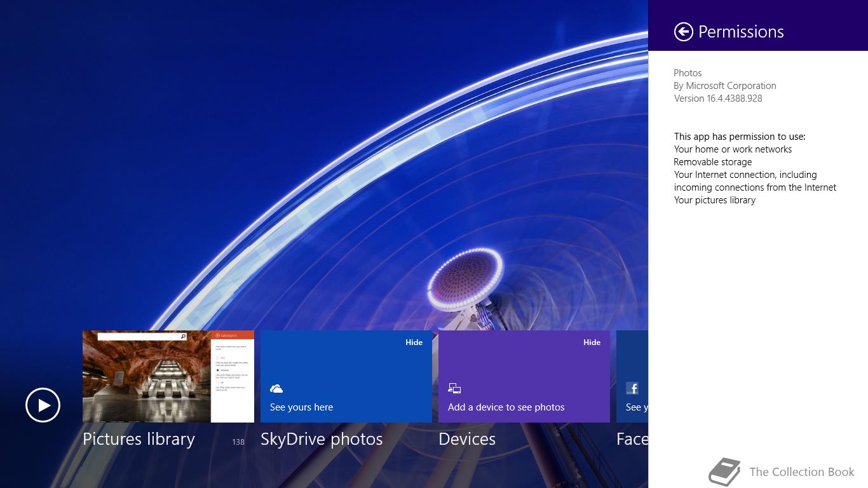Click "Your Internet connection, including" permission line

(745, 175)
